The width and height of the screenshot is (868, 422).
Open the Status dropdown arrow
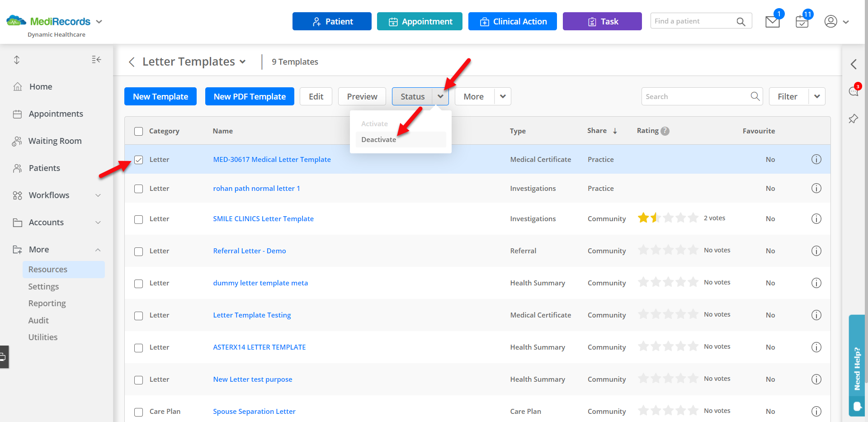[440, 96]
